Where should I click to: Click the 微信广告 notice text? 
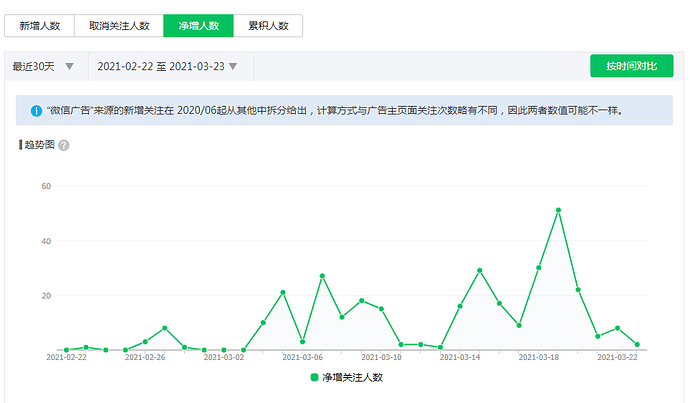coord(334,110)
